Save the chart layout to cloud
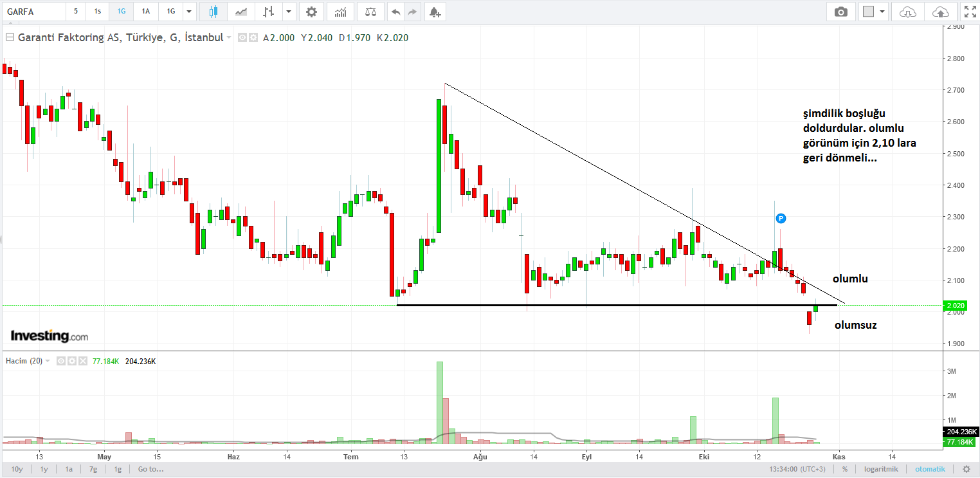This screenshot has height=478, width=980. pos(940,12)
